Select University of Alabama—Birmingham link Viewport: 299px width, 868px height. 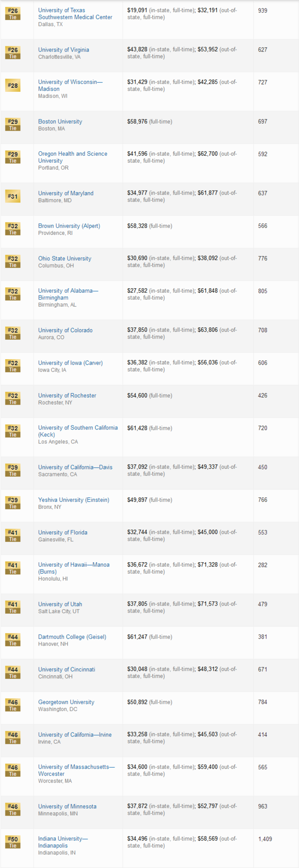68,294
